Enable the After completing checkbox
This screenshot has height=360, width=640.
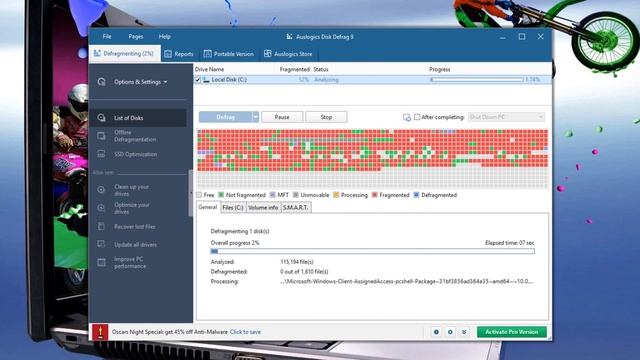click(417, 117)
